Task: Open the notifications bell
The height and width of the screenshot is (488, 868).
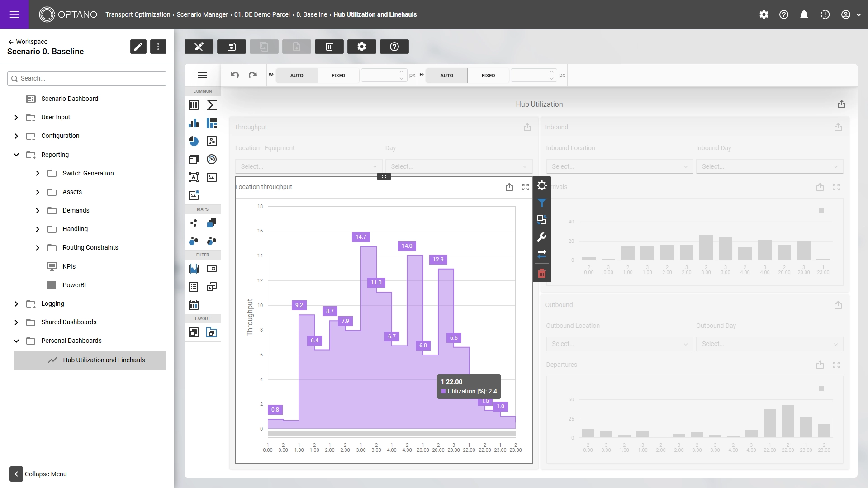Action: tap(804, 14)
